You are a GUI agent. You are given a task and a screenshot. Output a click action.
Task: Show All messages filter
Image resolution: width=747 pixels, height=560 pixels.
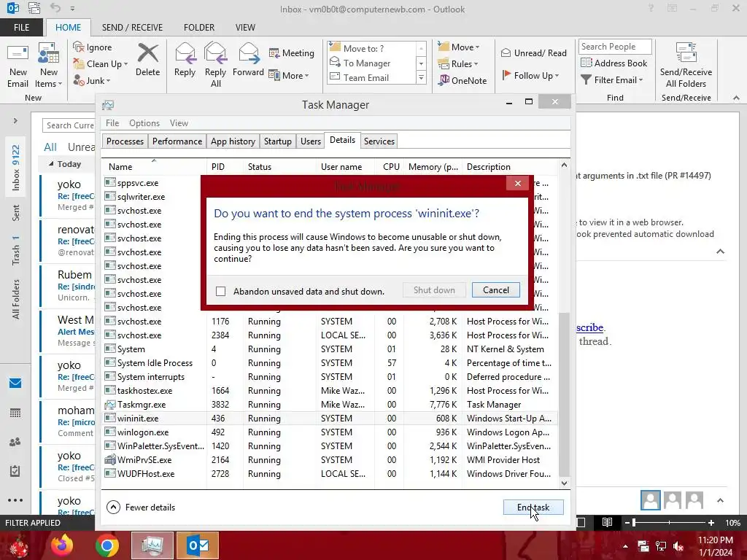[50, 147]
